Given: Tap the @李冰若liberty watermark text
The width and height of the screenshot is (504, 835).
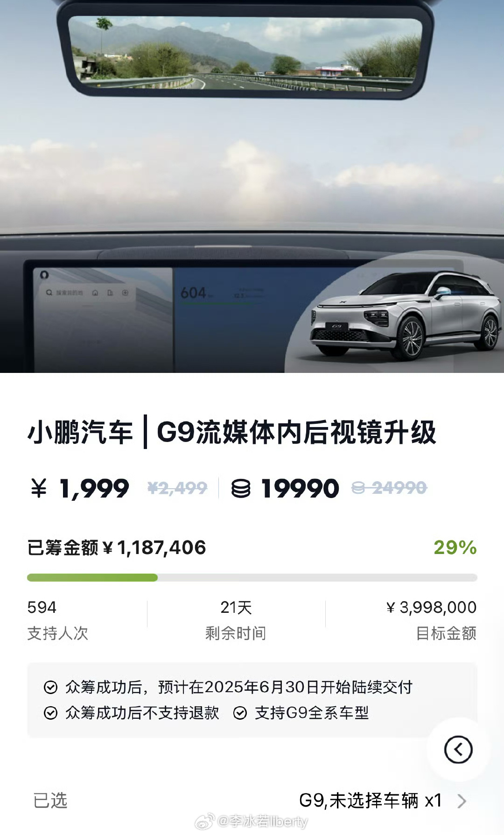Looking at the screenshot, I should tap(263, 821).
